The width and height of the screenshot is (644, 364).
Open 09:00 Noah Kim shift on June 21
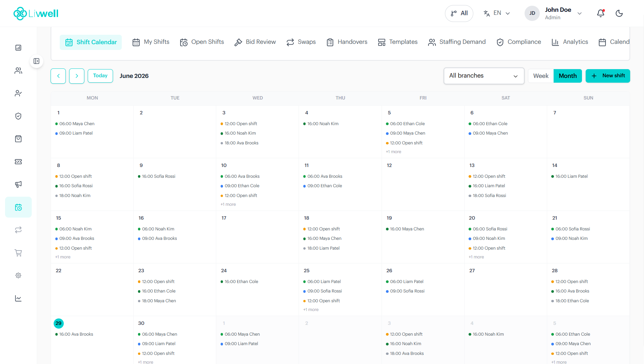[x=569, y=239]
